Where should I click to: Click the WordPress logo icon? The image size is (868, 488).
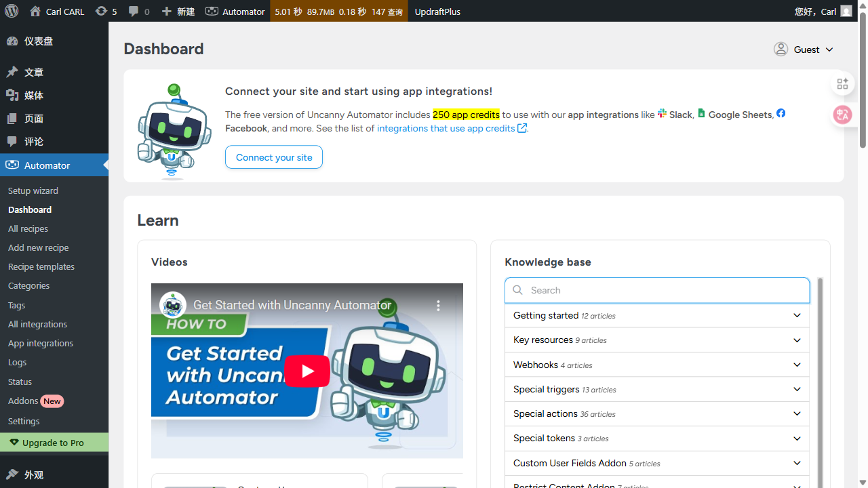point(12,11)
